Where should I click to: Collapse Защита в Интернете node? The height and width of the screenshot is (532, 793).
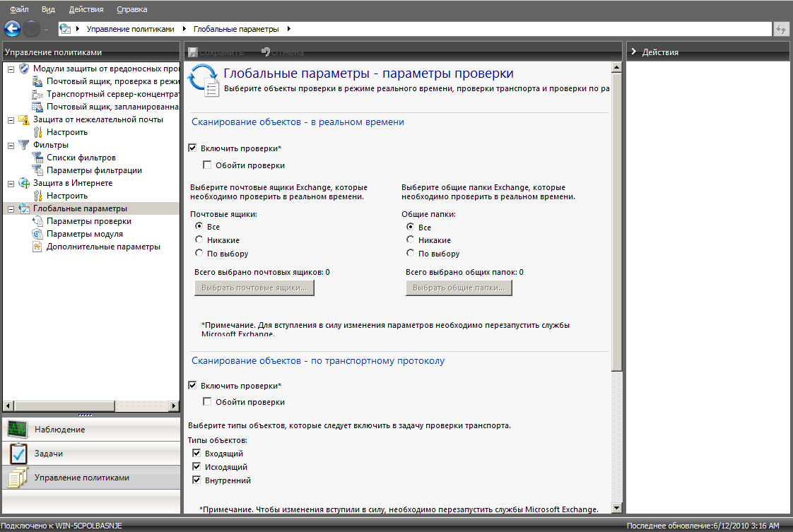[11, 184]
